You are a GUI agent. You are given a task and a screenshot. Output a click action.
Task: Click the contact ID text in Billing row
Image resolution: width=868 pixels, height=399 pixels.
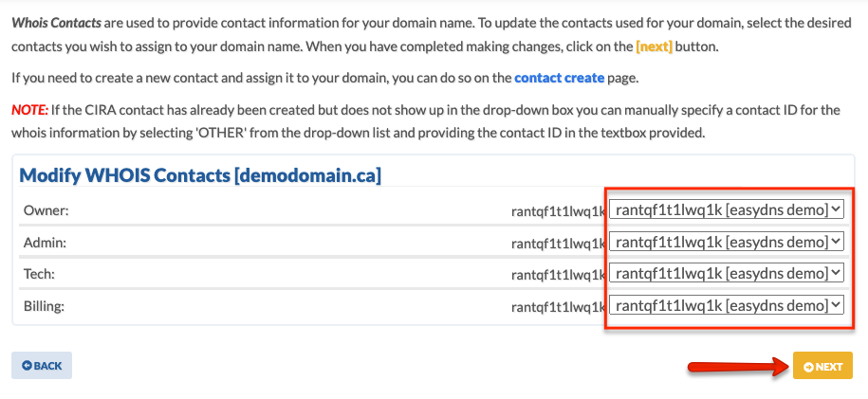558,305
